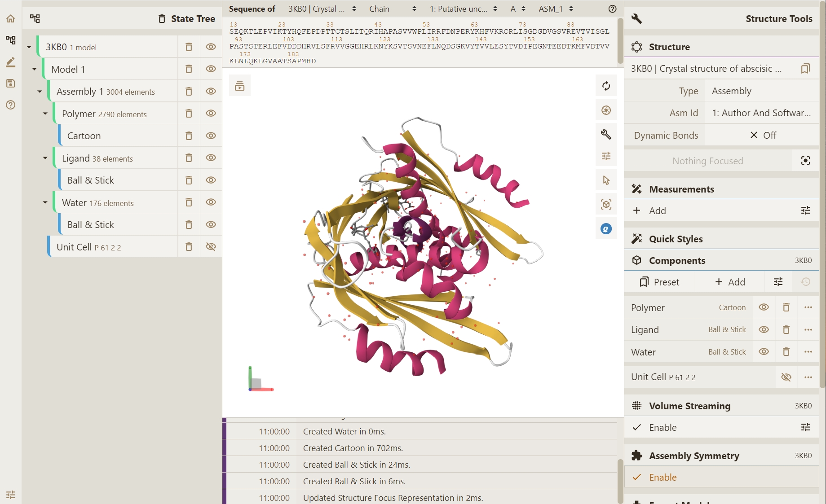The width and height of the screenshot is (826, 504).
Task: Enable Assembly Symmetry
Action: (663, 478)
